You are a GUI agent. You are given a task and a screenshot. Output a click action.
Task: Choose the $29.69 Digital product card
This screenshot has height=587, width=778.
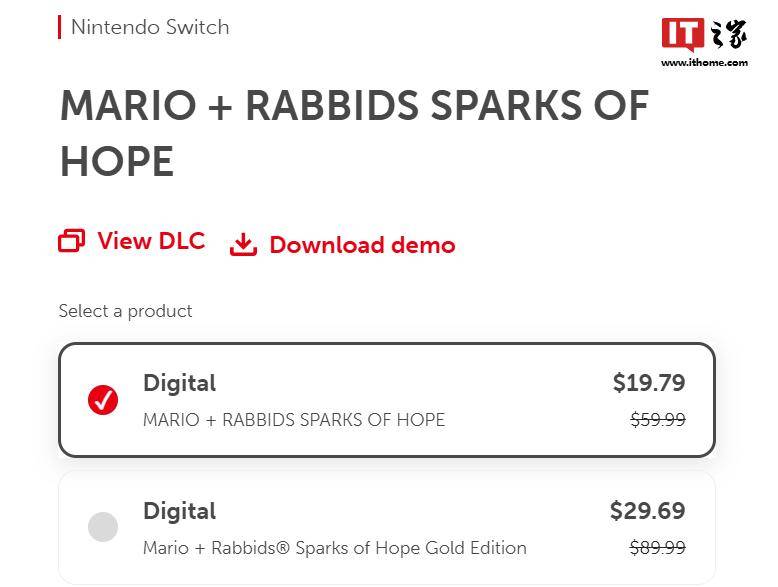coord(387,527)
